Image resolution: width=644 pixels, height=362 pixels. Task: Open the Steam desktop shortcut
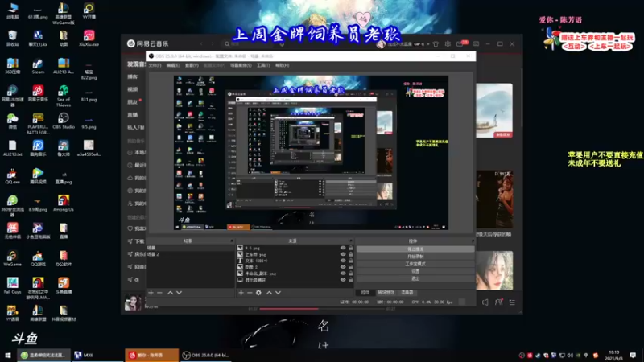click(x=38, y=66)
